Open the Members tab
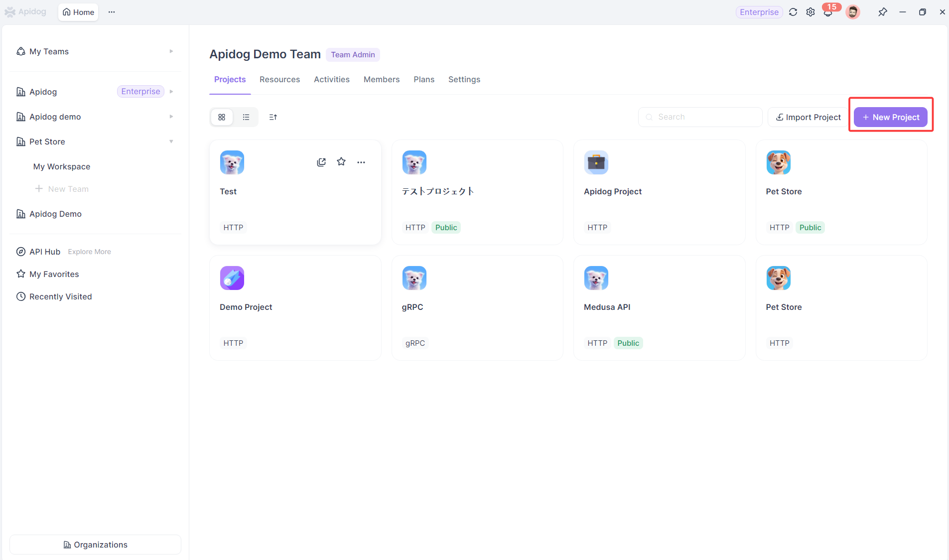This screenshot has height=560, width=949. (381, 79)
